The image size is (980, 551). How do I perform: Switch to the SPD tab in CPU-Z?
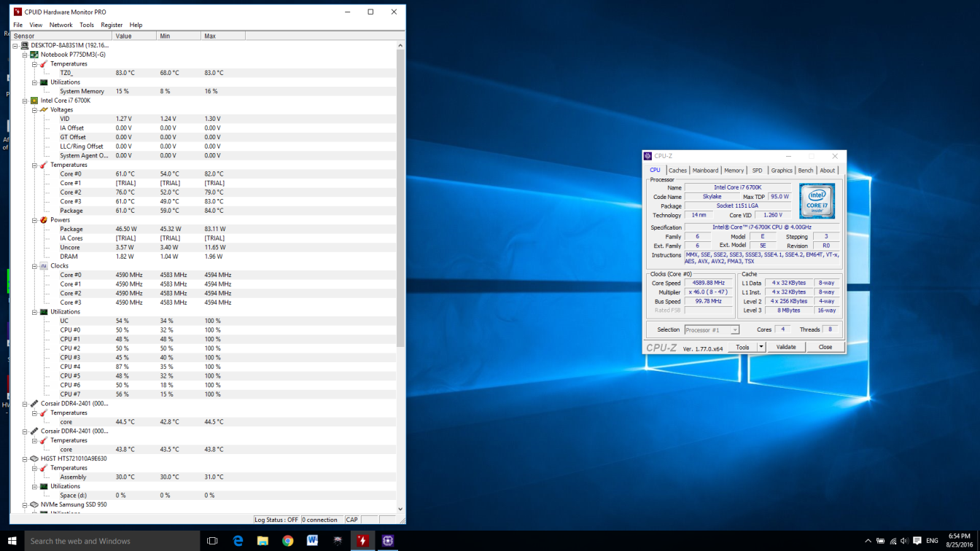tap(757, 171)
